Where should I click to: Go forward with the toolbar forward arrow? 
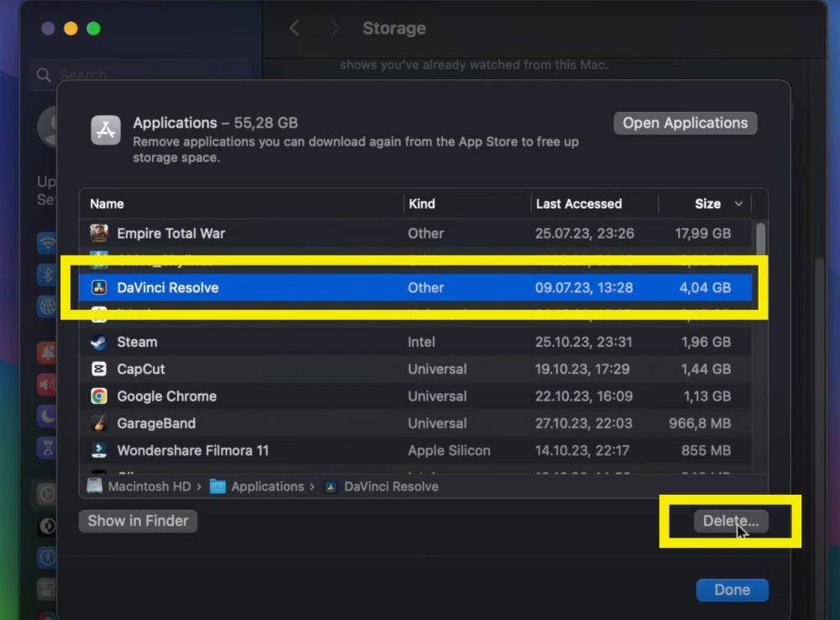335,28
